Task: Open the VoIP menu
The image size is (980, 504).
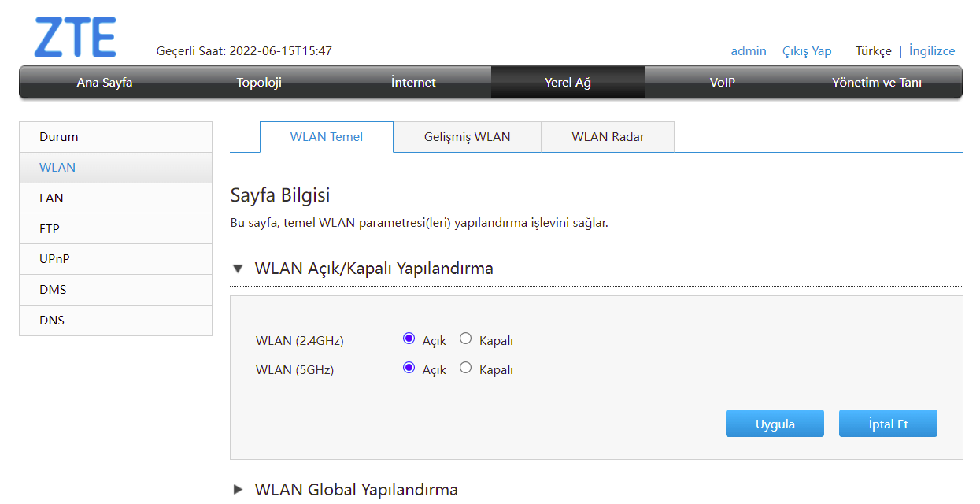Action: pyautogui.click(x=722, y=83)
